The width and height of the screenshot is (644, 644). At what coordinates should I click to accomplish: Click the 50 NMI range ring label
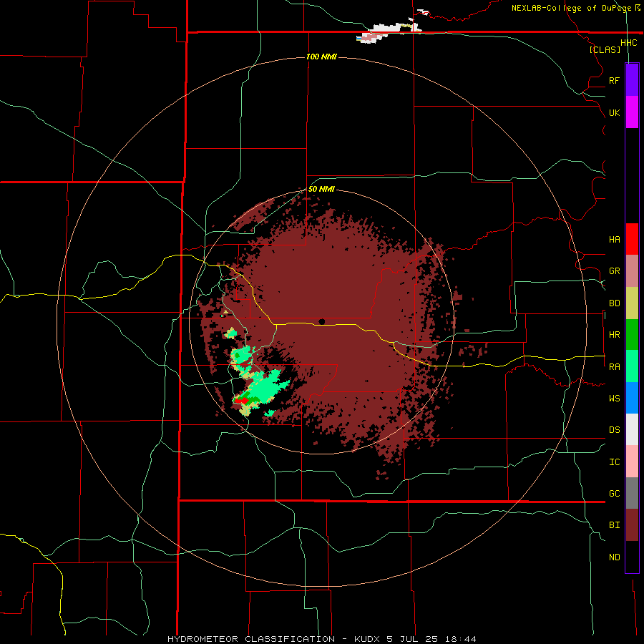321,190
